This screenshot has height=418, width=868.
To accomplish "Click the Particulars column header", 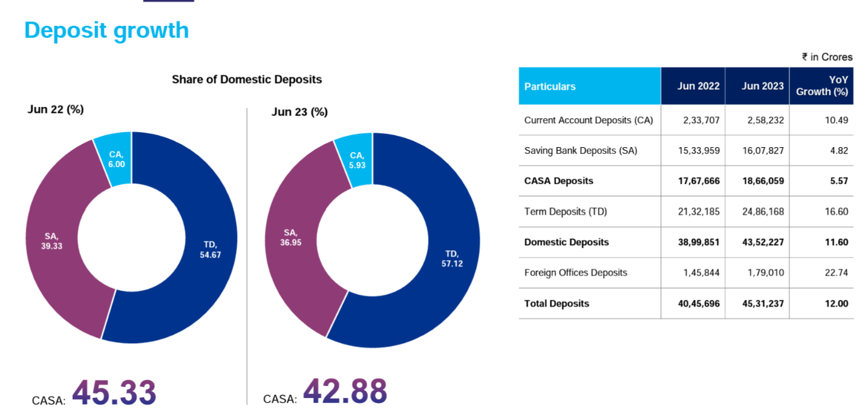I will pyautogui.click(x=550, y=86).
